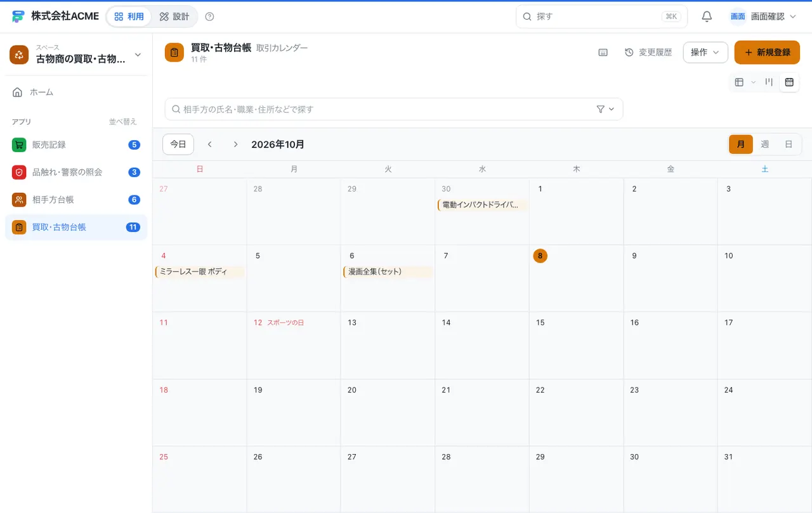Image resolution: width=812 pixels, height=513 pixels.
Task: Click the 2026年10月 month label
Action: 278,145
